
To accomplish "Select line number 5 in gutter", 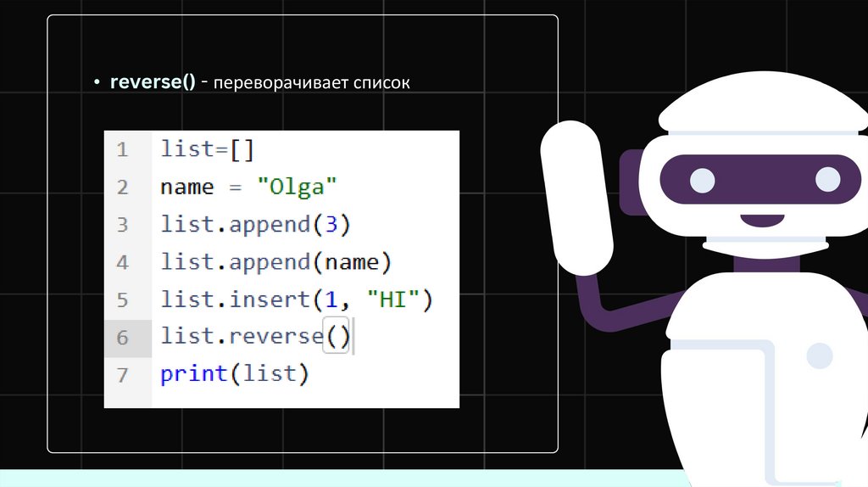I will [122, 301].
